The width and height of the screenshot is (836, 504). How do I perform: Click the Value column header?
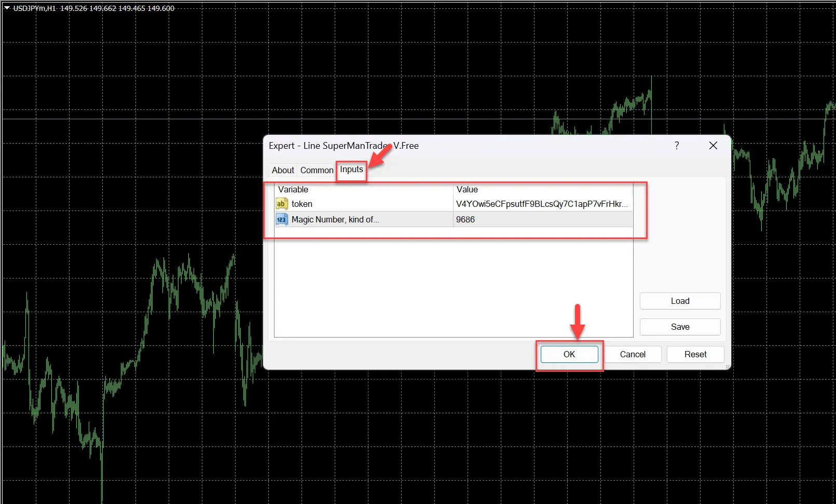click(x=467, y=189)
